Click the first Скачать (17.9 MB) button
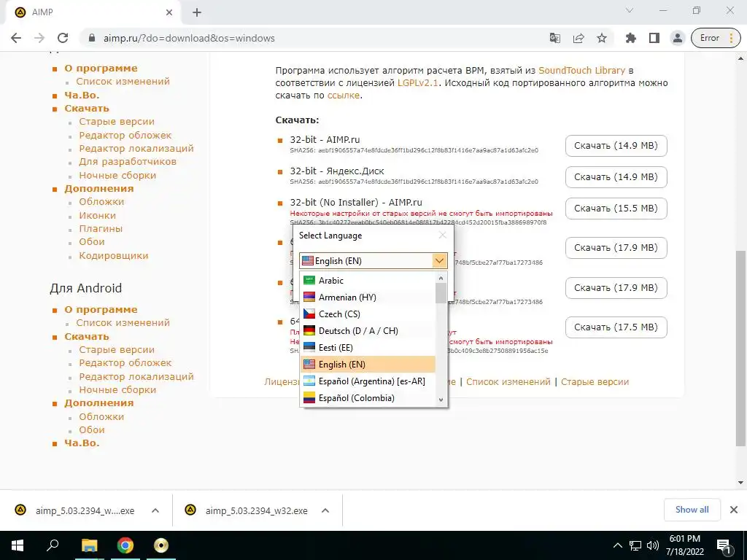747x560 pixels. click(616, 248)
